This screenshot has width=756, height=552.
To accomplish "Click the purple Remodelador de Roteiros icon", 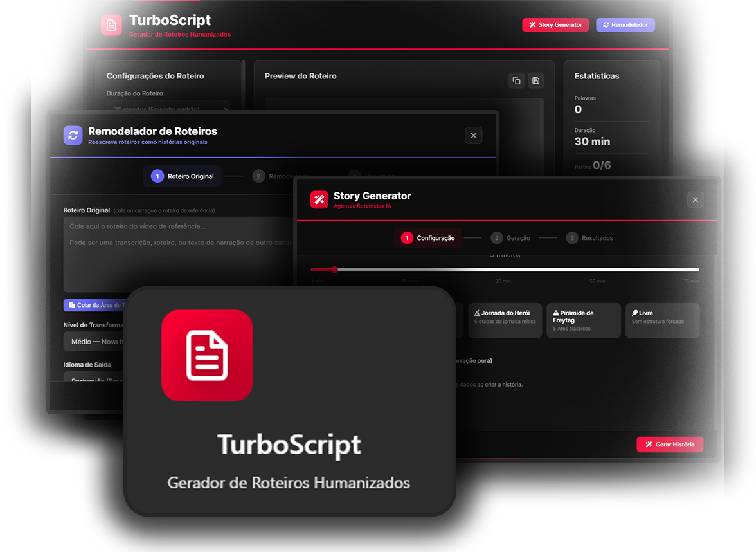I will click(73, 135).
